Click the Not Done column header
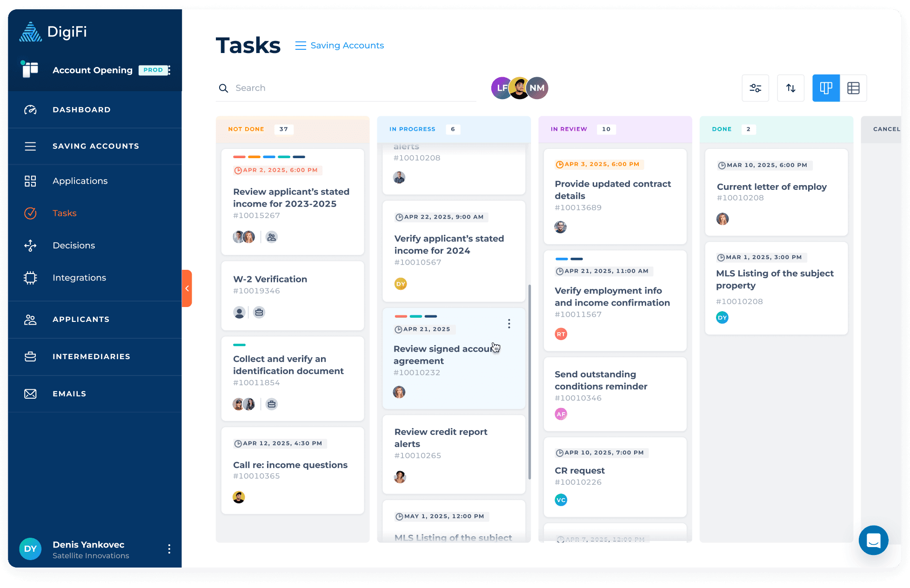The height and width of the screenshot is (588, 910). (293, 129)
